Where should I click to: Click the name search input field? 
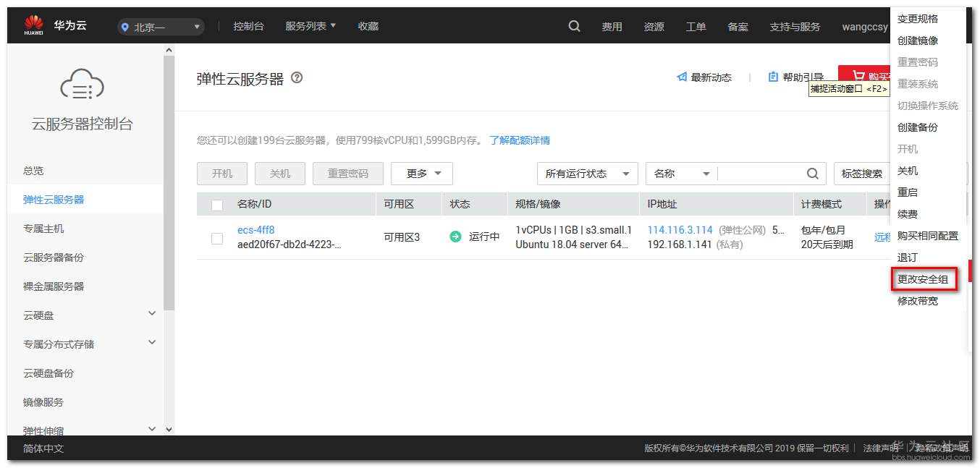[x=760, y=174]
